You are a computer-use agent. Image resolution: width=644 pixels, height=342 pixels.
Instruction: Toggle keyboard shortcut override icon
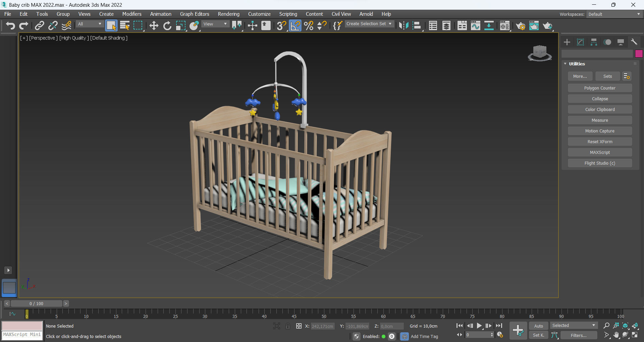pyautogui.click(x=266, y=26)
